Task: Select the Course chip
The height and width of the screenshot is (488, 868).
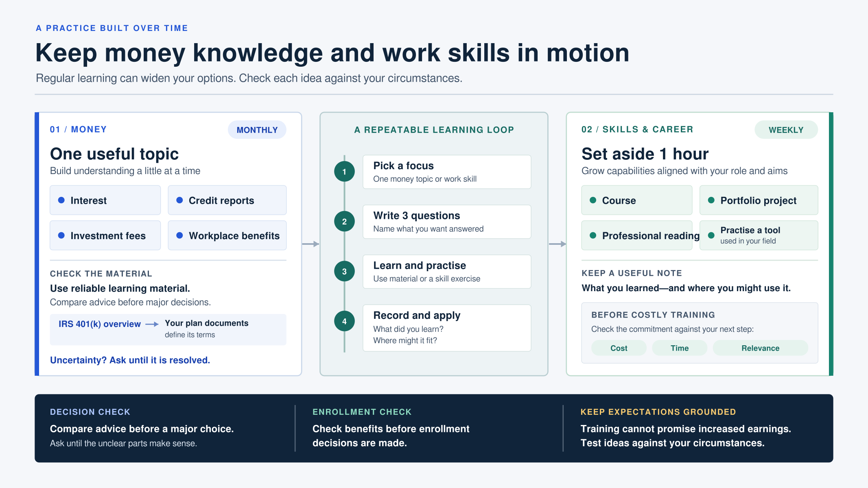Action: tap(636, 200)
